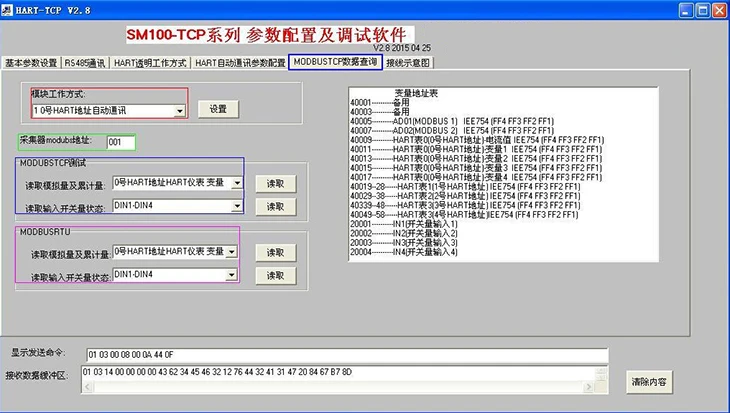Click the 采集器modbus地址 input field
730x413 pixels.
[121, 142]
